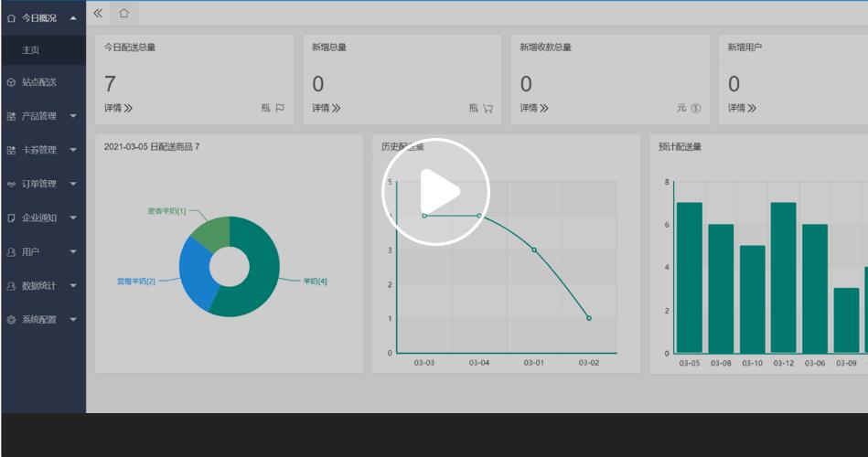Expand the 产品管理 menu arrow
868x457 pixels.
point(73,116)
